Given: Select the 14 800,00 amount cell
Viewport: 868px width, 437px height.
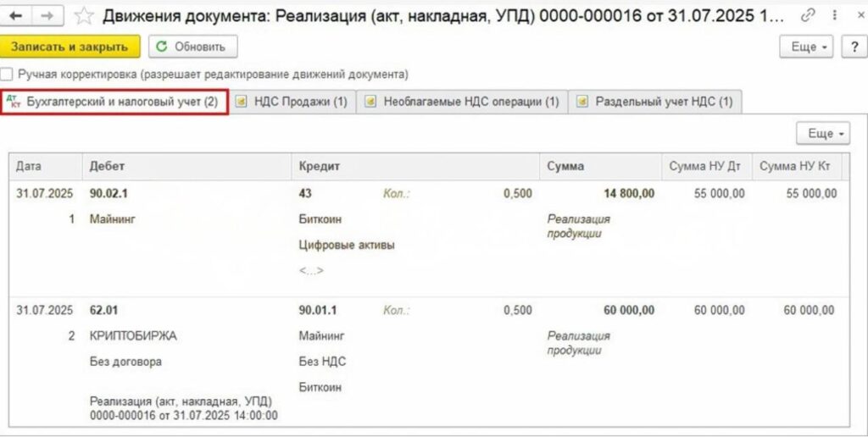Looking at the screenshot, I should [629, 194].
